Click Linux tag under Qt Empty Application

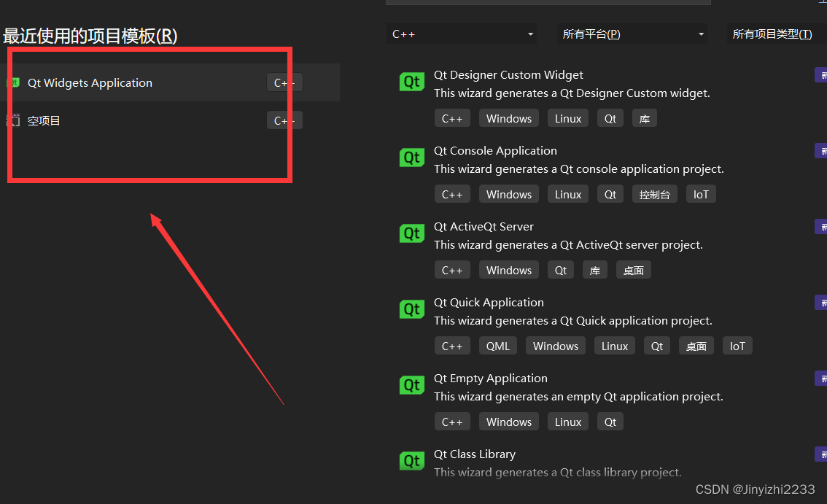(x=568, y=422)
